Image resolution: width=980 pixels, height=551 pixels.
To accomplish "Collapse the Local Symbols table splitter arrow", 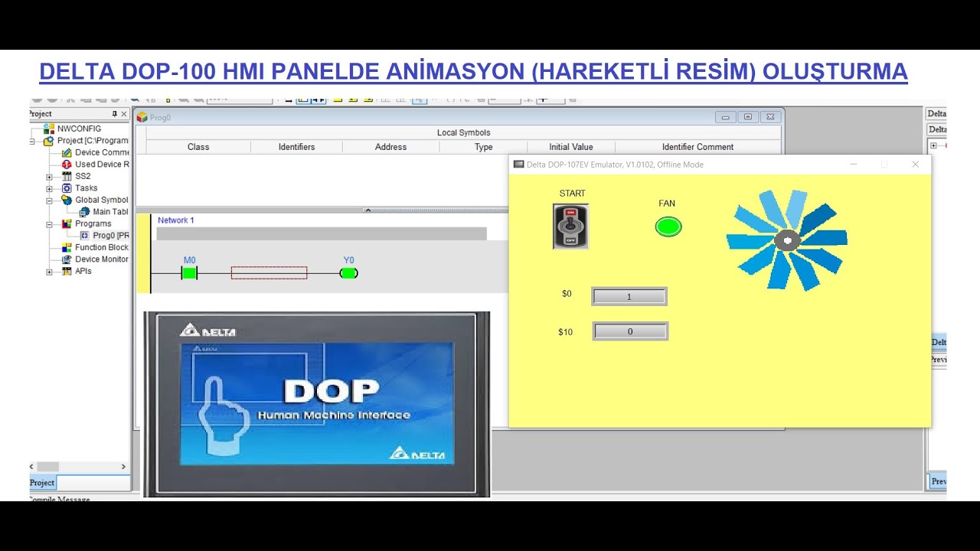I will (367, 210).
